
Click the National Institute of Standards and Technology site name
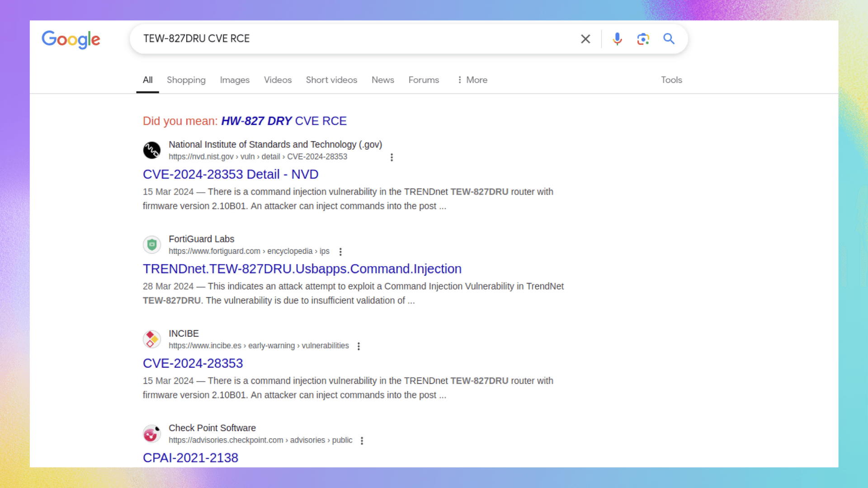pyautogui.click(x=275, y=145)
